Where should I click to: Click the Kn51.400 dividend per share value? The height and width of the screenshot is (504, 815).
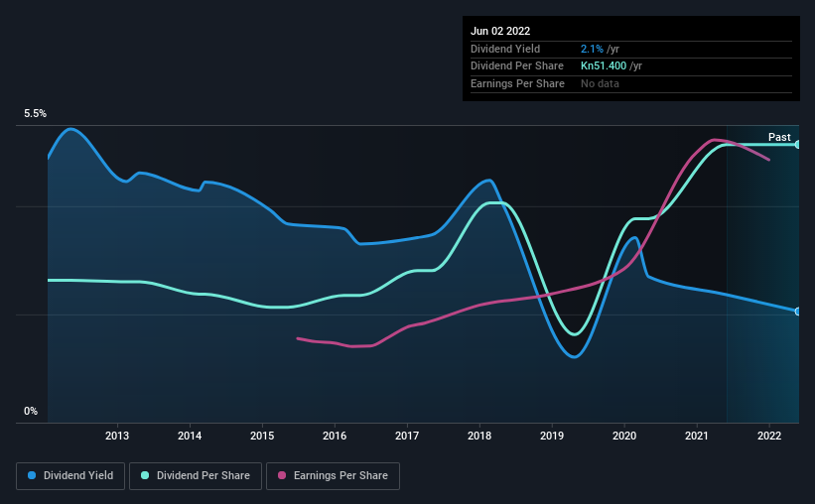click(x=604, y=66)
